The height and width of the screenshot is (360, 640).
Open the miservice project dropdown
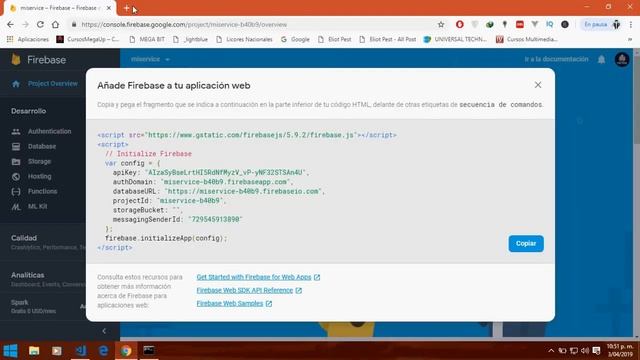[x=150, y=59]
